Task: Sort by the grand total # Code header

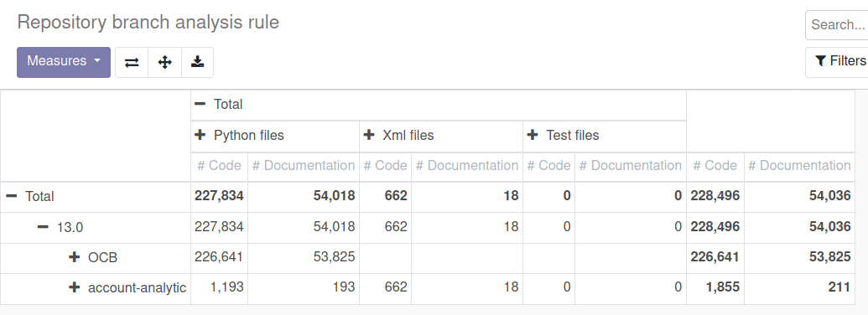Action: [x=715, y=167]
